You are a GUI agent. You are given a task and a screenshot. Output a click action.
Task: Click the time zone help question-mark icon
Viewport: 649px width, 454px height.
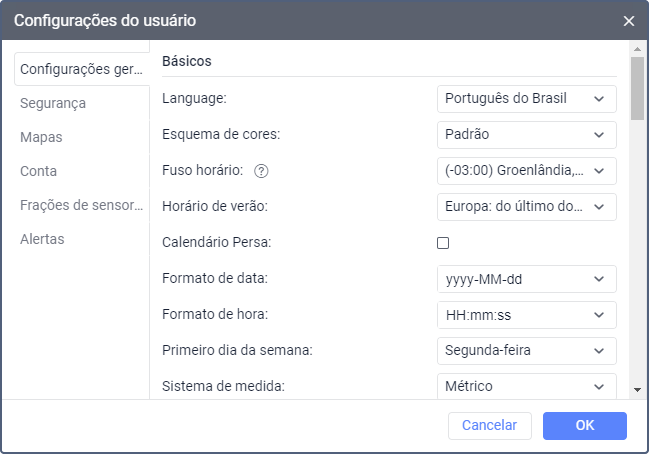[x=262, y=171]
